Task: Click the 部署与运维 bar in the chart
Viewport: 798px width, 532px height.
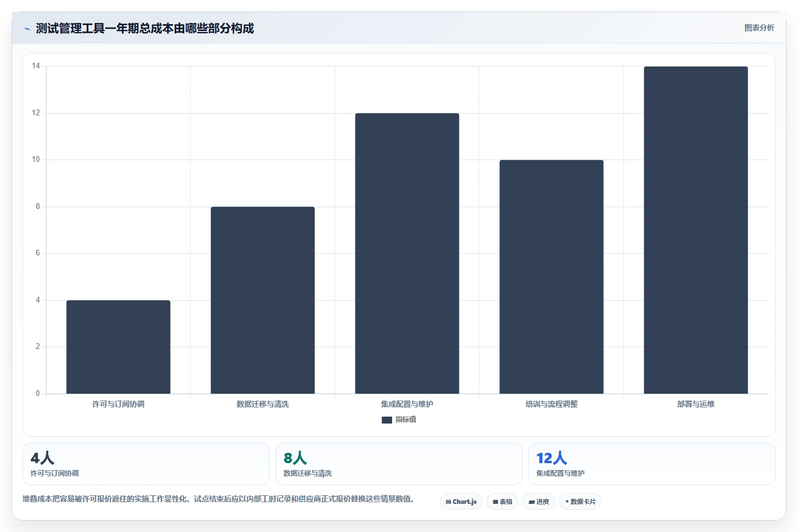Action: coord(696,230)
